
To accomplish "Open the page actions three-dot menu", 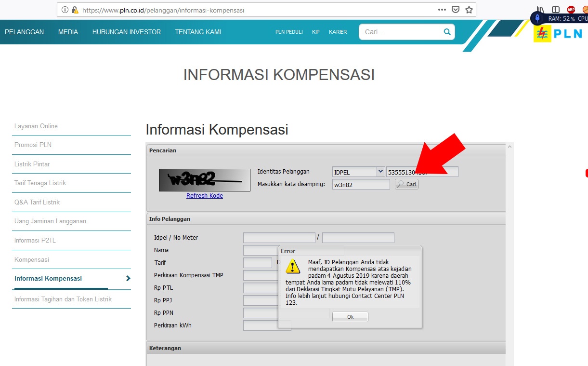I will (442, 10).
